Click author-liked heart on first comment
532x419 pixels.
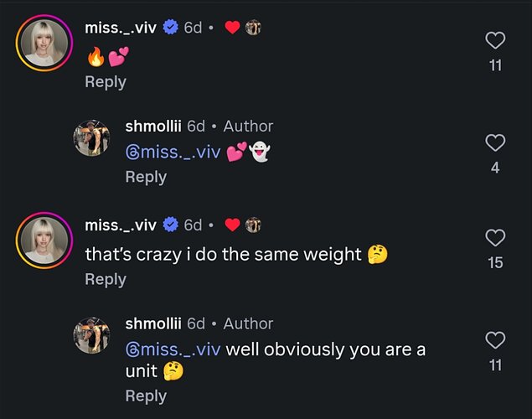(x=232, y=27)
